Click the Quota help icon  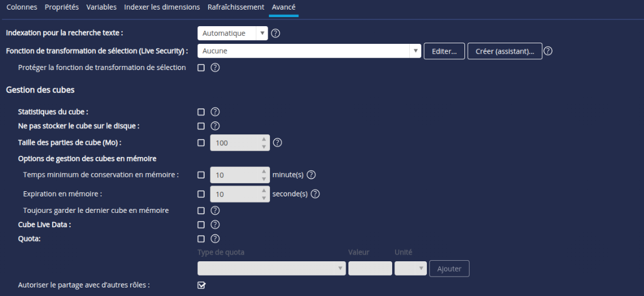pyautogui.click(x=215, y=239)
